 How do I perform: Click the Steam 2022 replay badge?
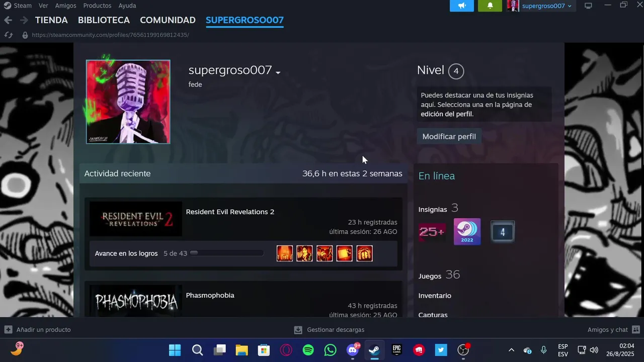467,232
